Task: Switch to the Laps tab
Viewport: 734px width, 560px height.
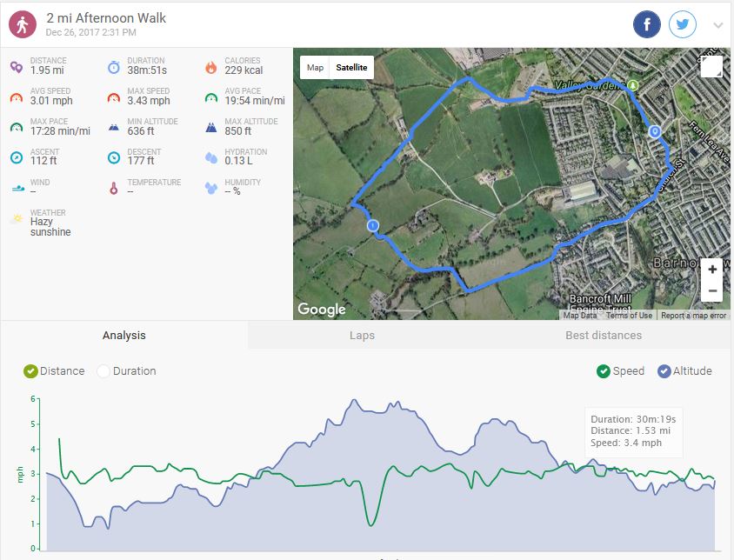Action: 362,336
